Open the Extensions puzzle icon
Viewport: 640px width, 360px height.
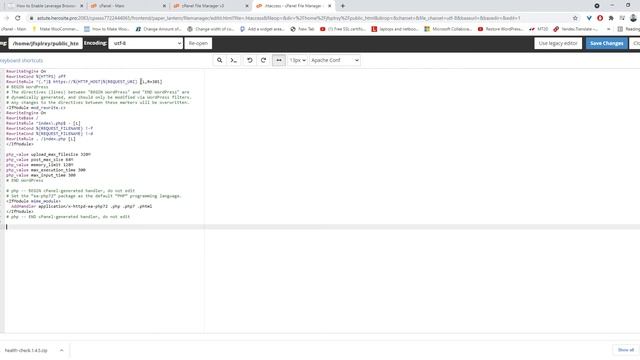[x=611, y=18]
